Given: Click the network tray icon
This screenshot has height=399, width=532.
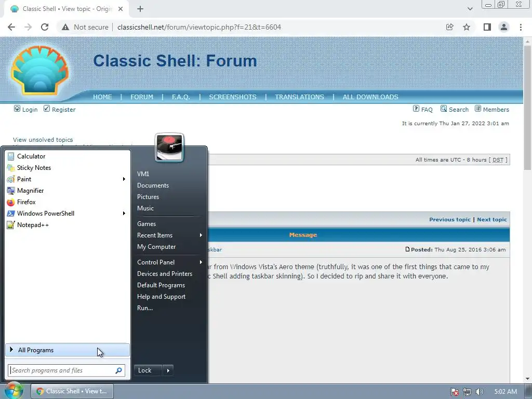Looking at the screenshot, I should [x=467, y=392].
